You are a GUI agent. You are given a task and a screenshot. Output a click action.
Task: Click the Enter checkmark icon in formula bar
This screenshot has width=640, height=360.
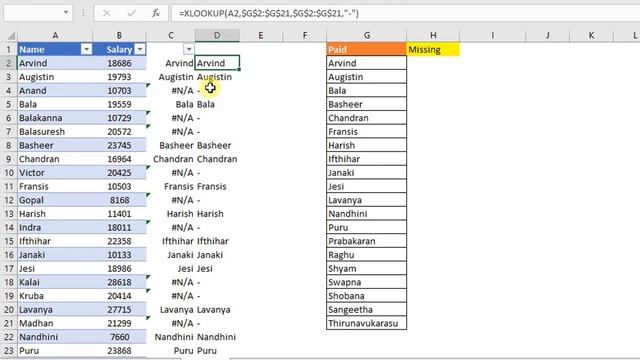(131, 13)
